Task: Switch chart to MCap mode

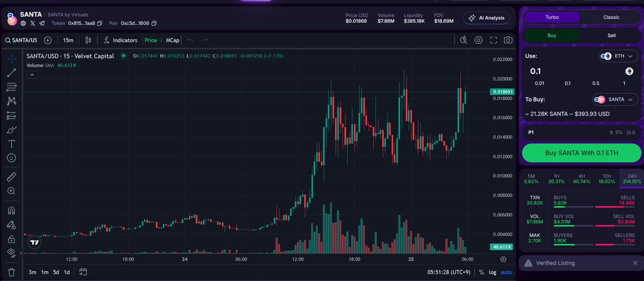Action: tap(173, 40)
